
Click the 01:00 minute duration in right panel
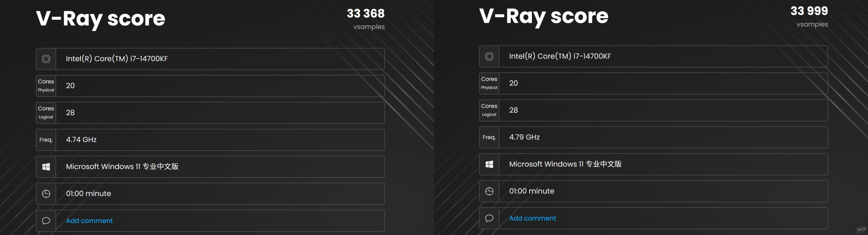(x=531, y=191)
